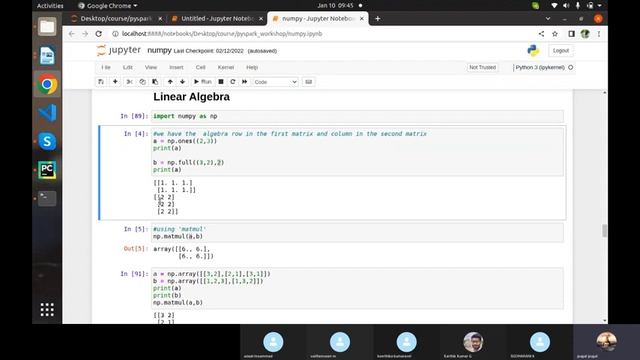Open the Edit menu
Image resolution: width=640 pixels, height=360 pixels.
[x=128, y=67]
